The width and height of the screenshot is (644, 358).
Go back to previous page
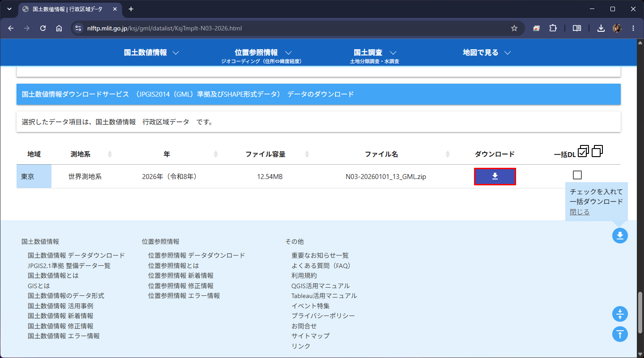click(11, 28)
